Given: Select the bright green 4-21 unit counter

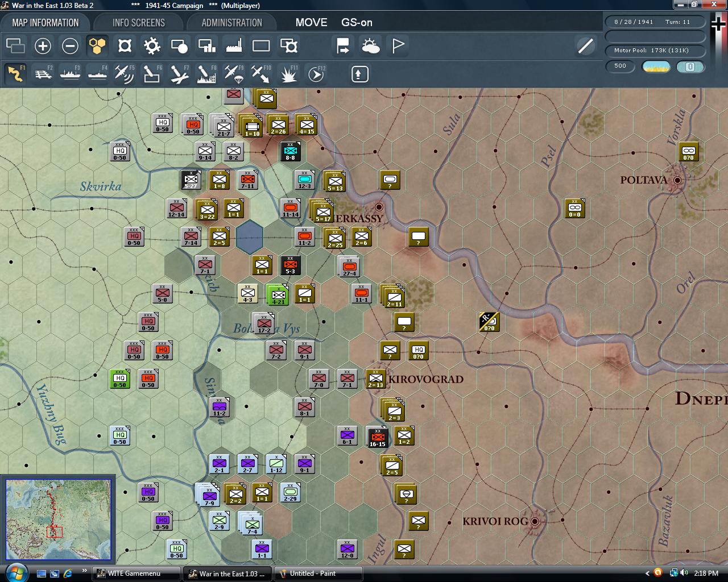Looking at the screenshot, I should 278,294.
